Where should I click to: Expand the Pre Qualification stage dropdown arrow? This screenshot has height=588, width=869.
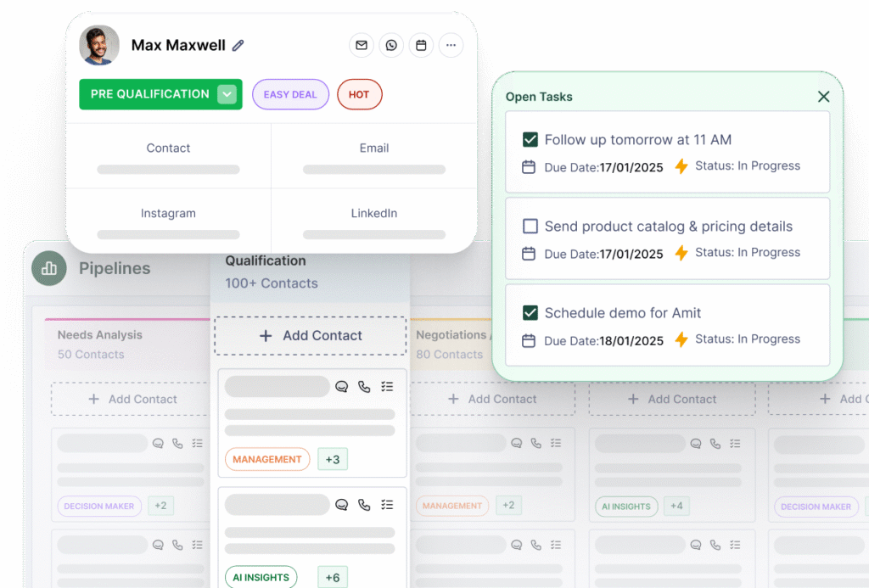pos(227,94)
